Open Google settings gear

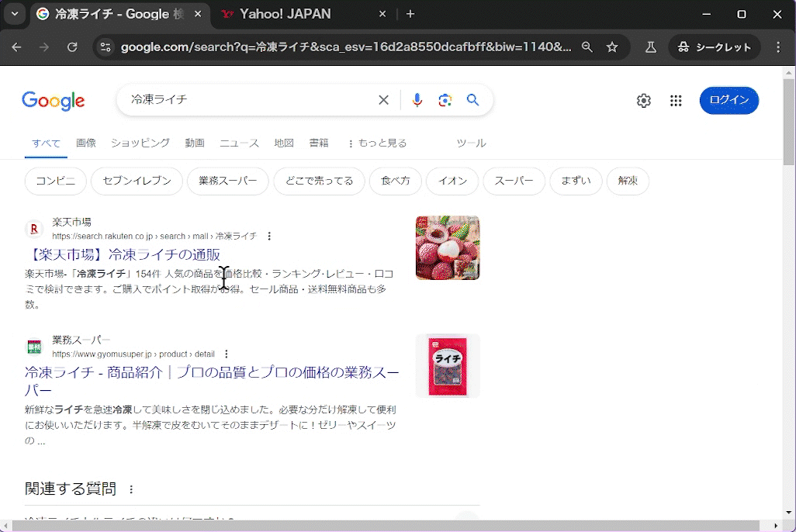click(644, 101)
